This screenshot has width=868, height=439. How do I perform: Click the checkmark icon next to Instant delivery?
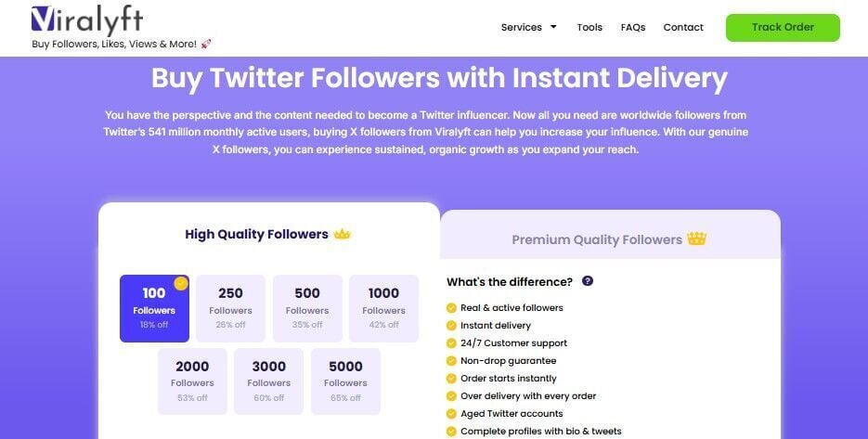451,326
